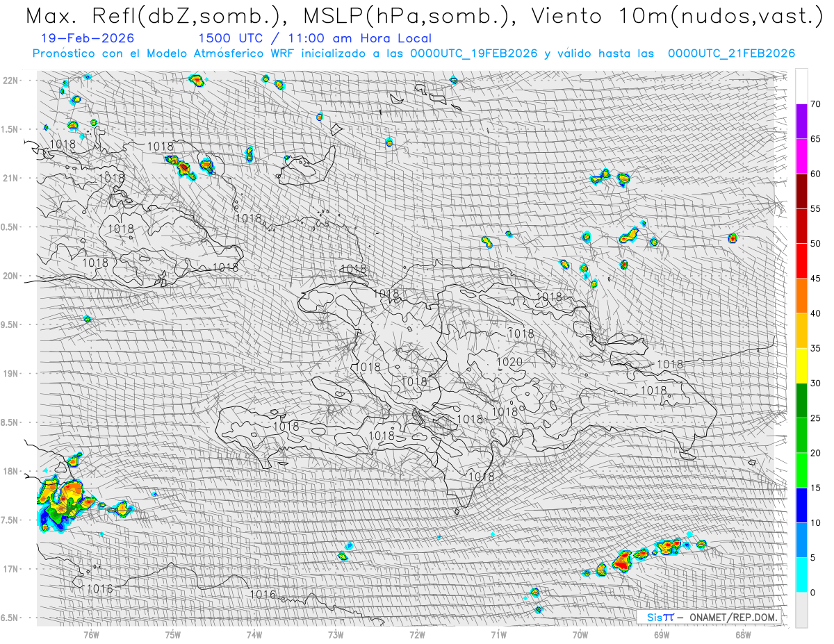Click the red-orange 45–50 dBZ colorbar segment

pos(801,261)
